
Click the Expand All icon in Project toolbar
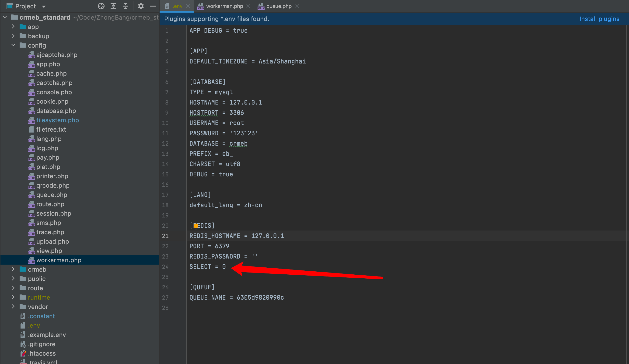(x=113, y=6)
